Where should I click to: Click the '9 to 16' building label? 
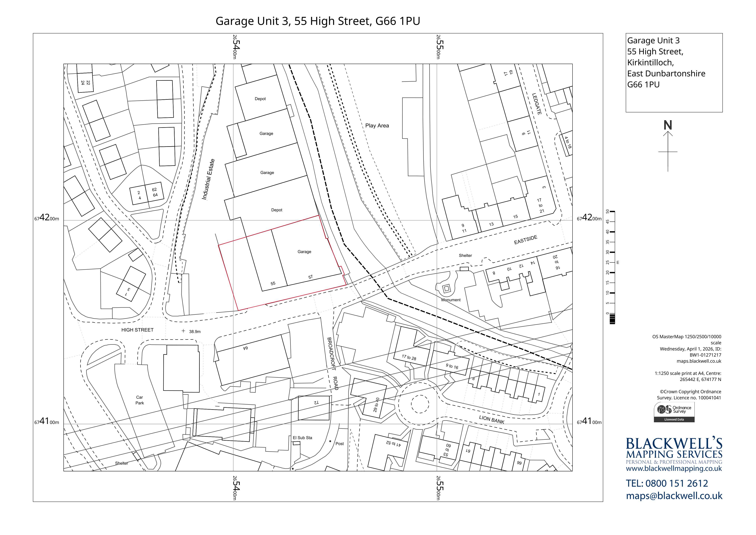pos(452,366)
